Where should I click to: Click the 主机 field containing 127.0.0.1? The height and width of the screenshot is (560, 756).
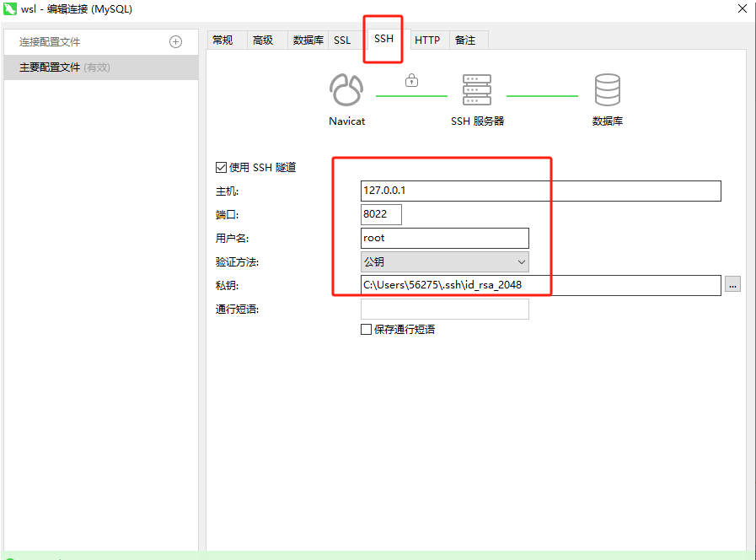point(540,191)
